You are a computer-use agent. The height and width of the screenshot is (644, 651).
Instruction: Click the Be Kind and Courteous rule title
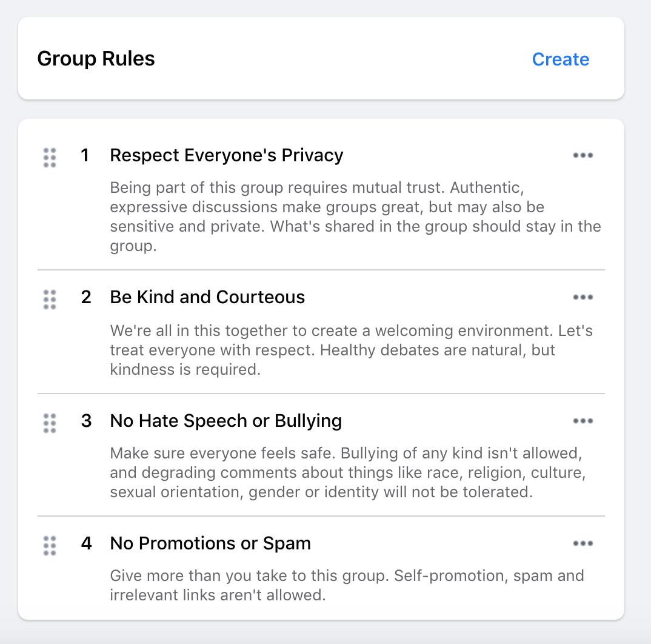click(x=207, y=297)
